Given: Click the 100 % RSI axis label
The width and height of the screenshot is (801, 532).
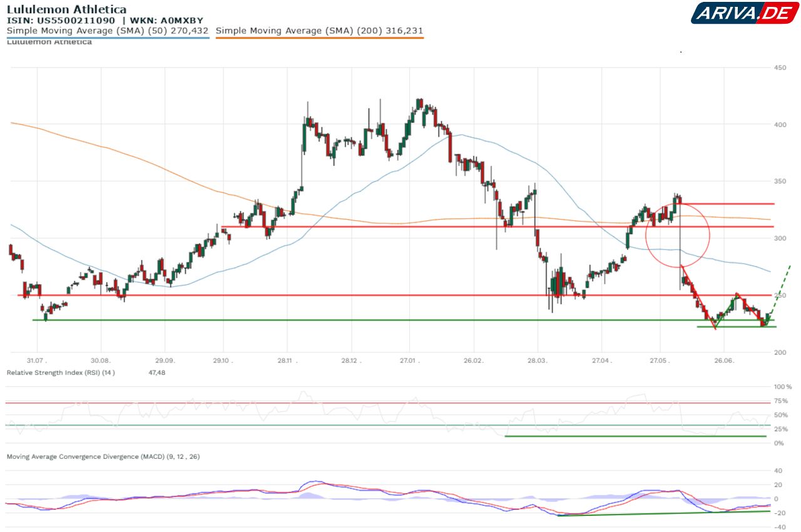Looking at the screenshot, I should (x=783, y=387).
